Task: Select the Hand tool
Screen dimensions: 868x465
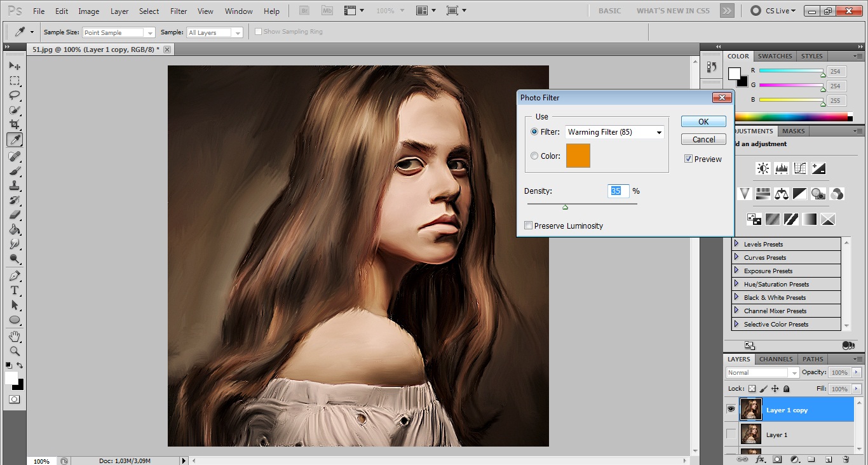Action: pos(14,336)
